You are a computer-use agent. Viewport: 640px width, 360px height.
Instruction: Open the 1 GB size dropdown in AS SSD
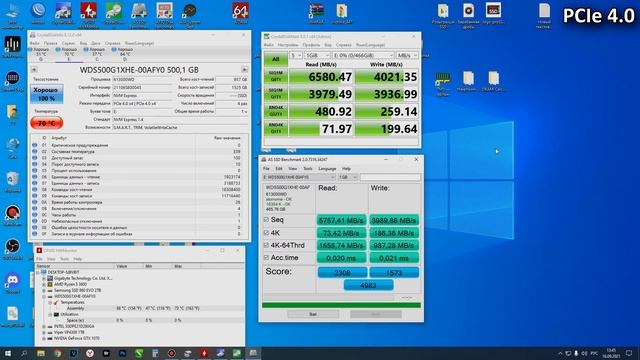coord(348,177)
